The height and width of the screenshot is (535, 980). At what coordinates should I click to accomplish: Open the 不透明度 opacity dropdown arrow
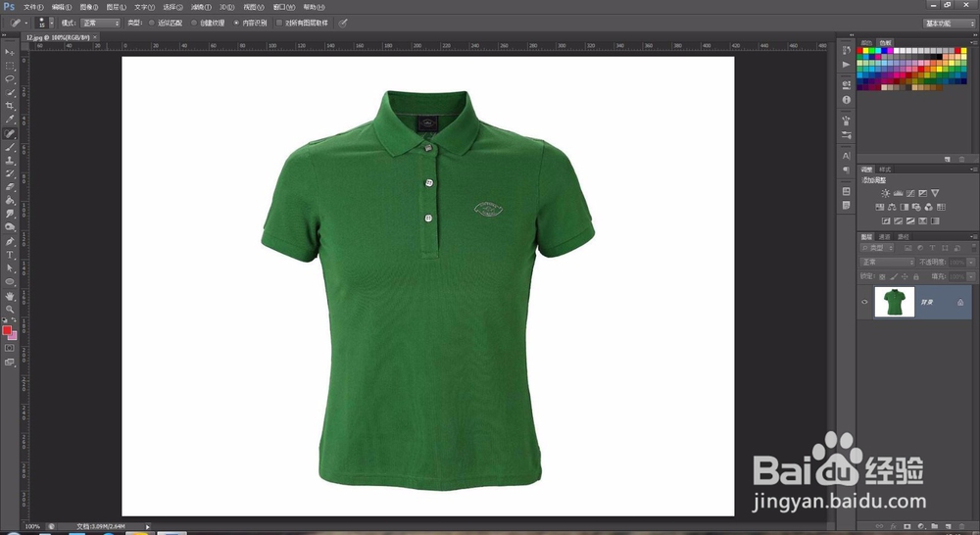coord(971,262)
